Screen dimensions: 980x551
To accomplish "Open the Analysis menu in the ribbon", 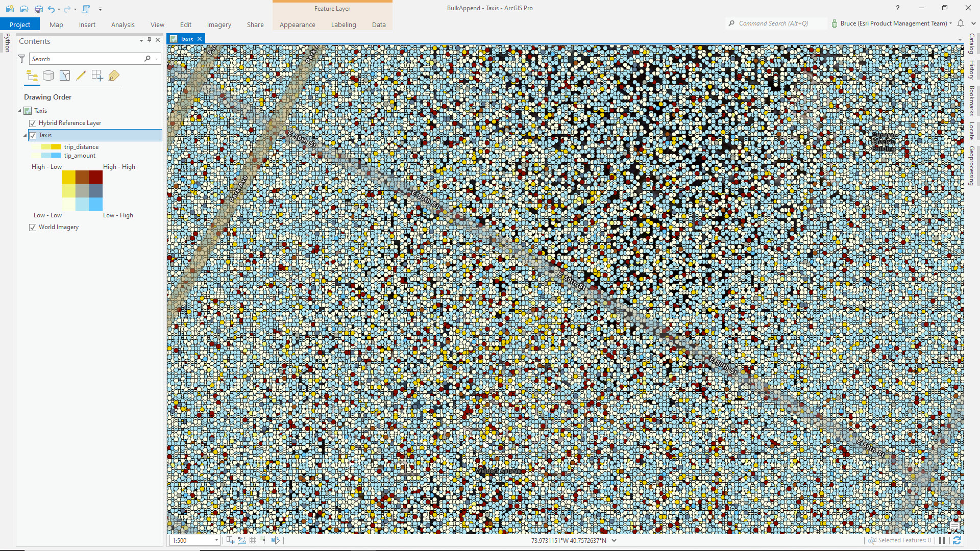I will point(122,24).
